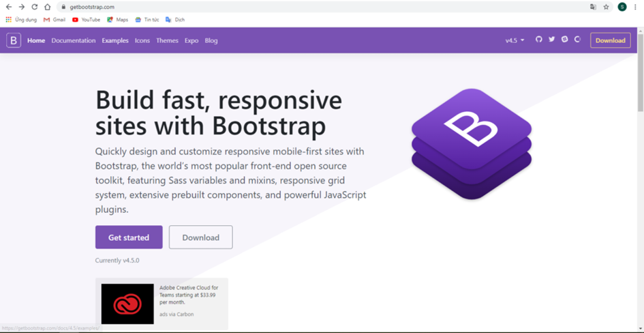Expand the v4.5 version dropdown
Viewport: 644px width, 333px height.
pos(515,40)
